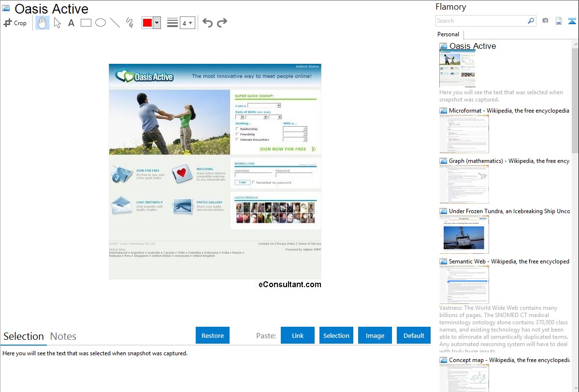Open the color picker dropdown arrow

coord(157,23)
